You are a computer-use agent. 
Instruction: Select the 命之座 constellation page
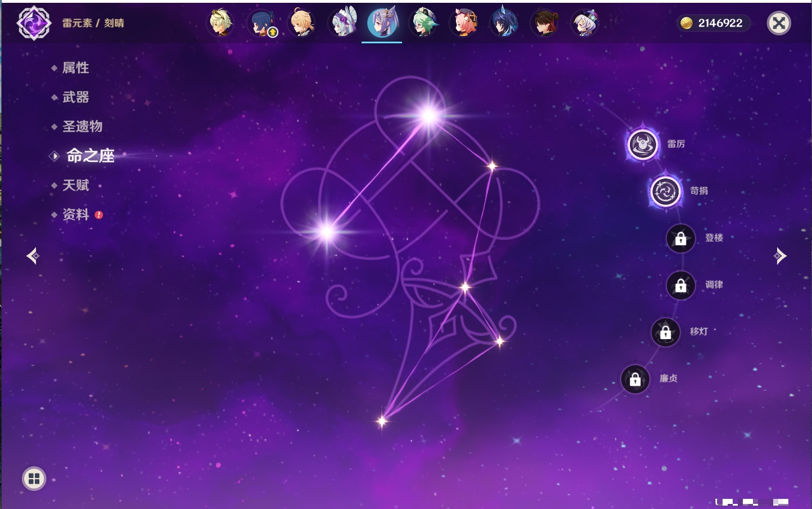(x=90, y=156)
